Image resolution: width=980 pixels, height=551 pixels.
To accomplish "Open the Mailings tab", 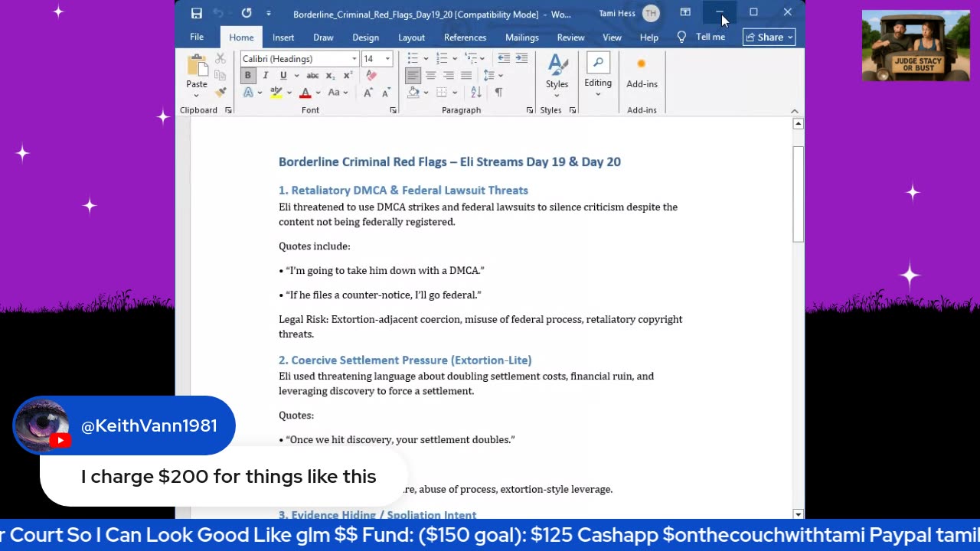I will (x=521, y=37).
